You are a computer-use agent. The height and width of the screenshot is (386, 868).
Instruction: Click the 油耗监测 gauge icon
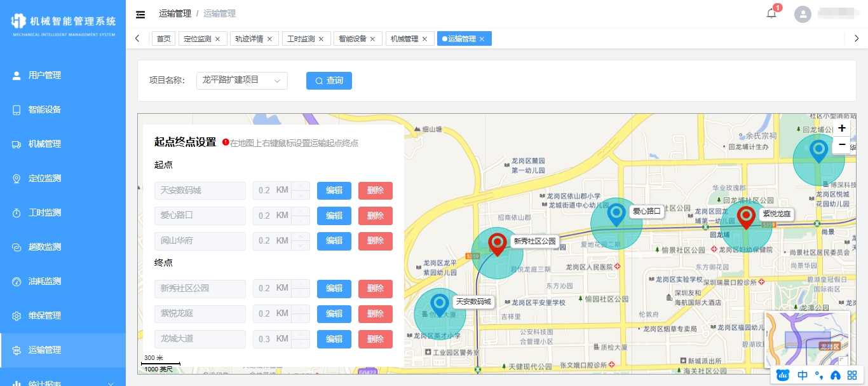coord(17,281)
